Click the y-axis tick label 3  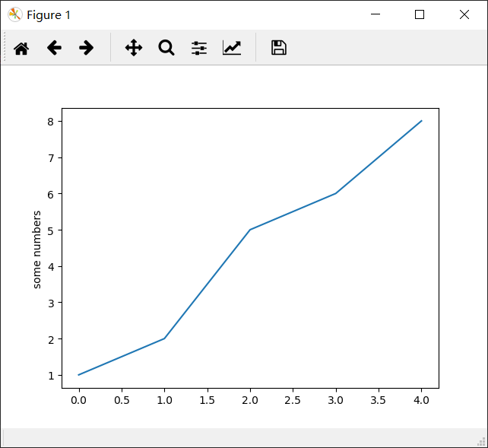click(51, 303)
